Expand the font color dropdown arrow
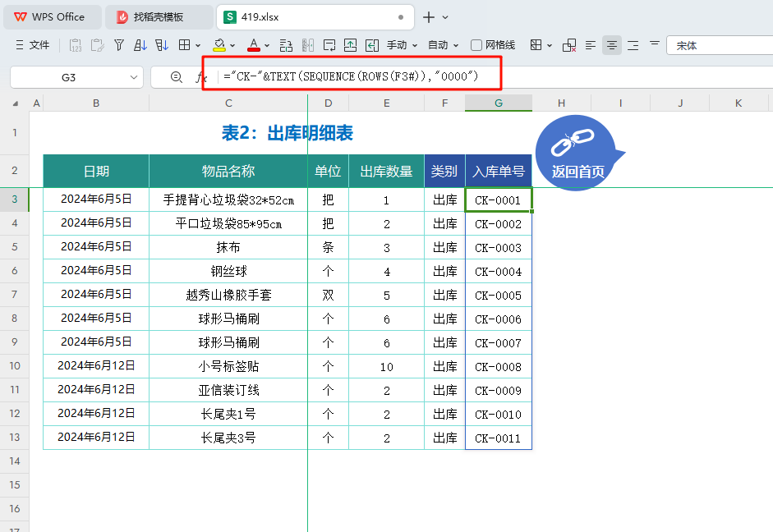The height and width of the screenshot is (532, 773). pos(267,46)
